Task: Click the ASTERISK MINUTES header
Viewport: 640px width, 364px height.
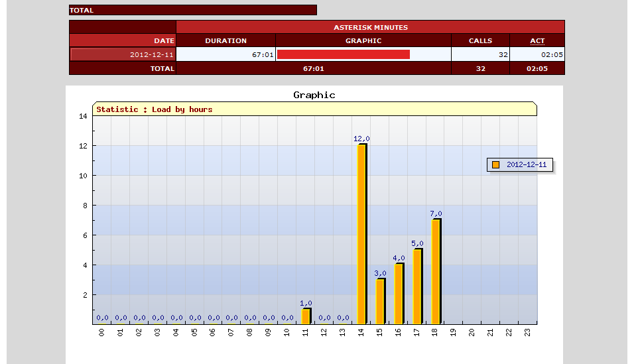Action: coord(371,27)
